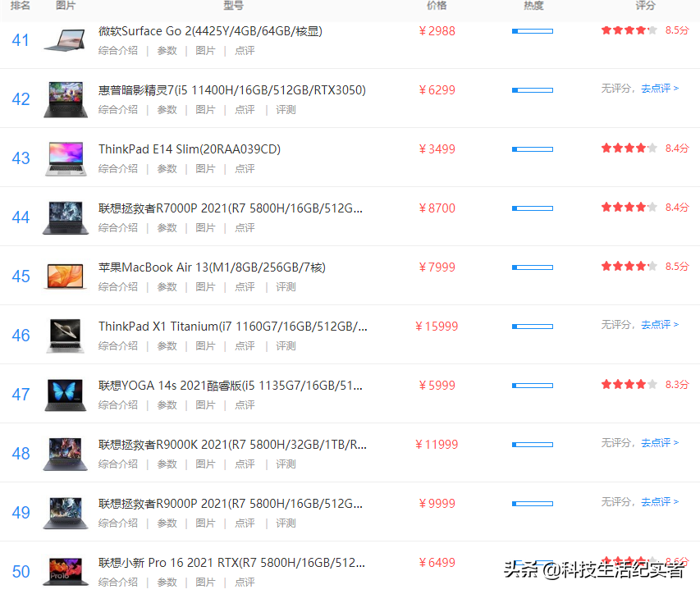This screenshot has height=594, width=700.
Task: Open 点评 for 微软Surface Go 2
Action: click(x=245, y=51)
